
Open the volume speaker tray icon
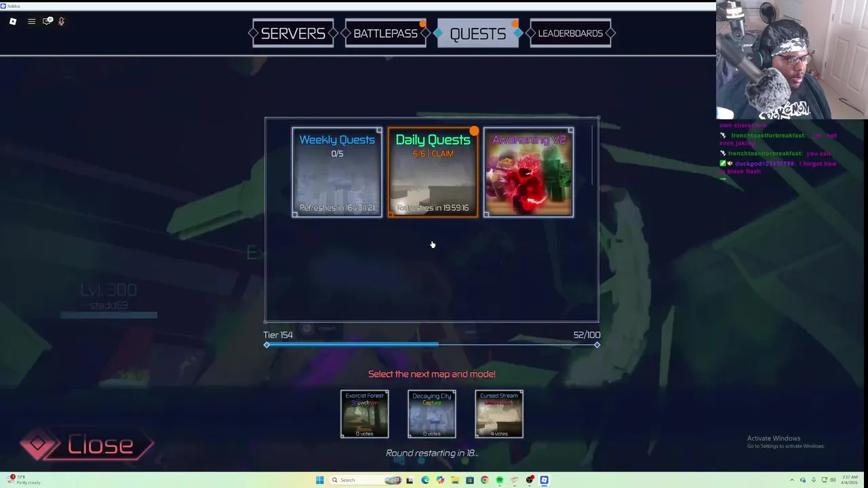tap(833, 480)
